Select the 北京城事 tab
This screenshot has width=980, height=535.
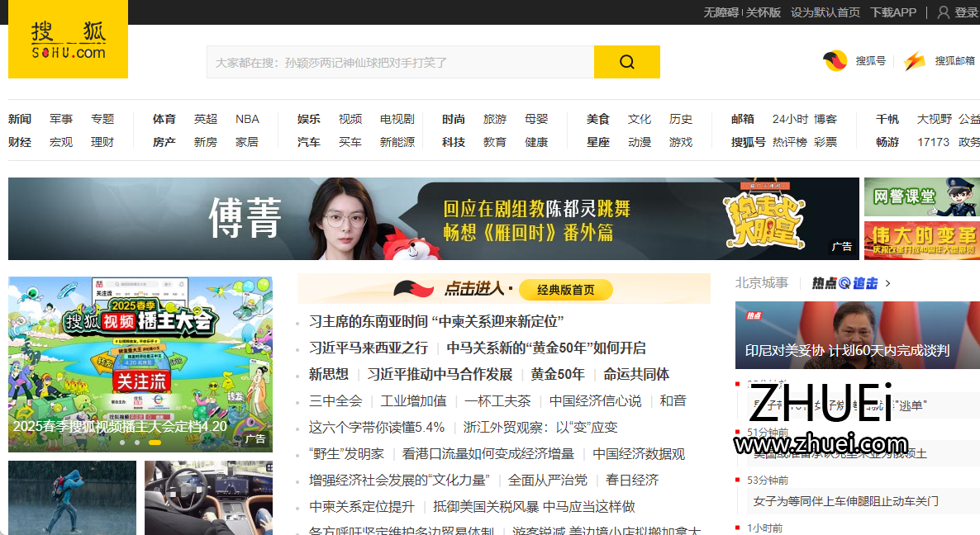[x=762, y=283]
